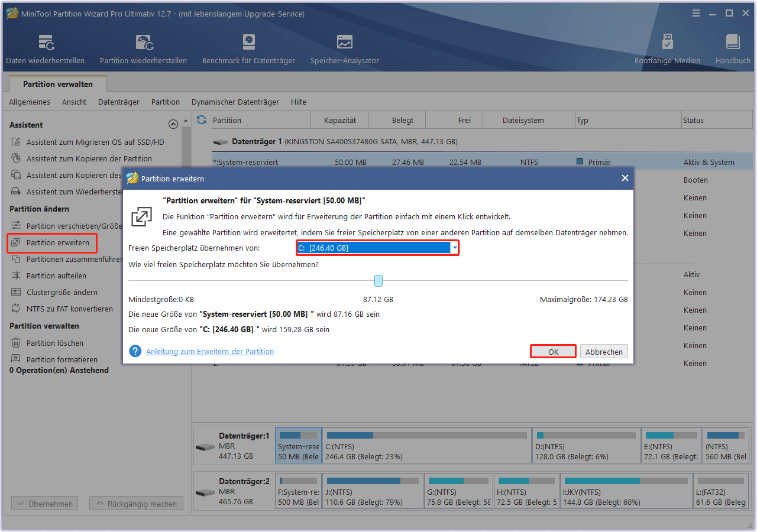The height and width of the screenshot is (532, 757).
Task: Sort by Status column header
Action: 716,120
